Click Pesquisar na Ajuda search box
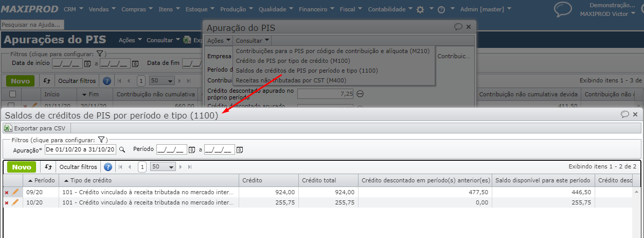644x238 pixels. (32, 24)
